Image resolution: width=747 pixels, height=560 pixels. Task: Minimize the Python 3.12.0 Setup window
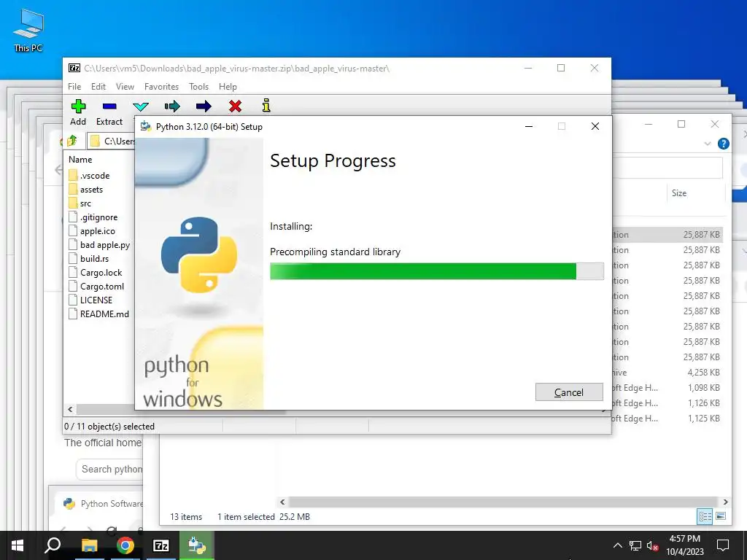click(x=529, y=126)
